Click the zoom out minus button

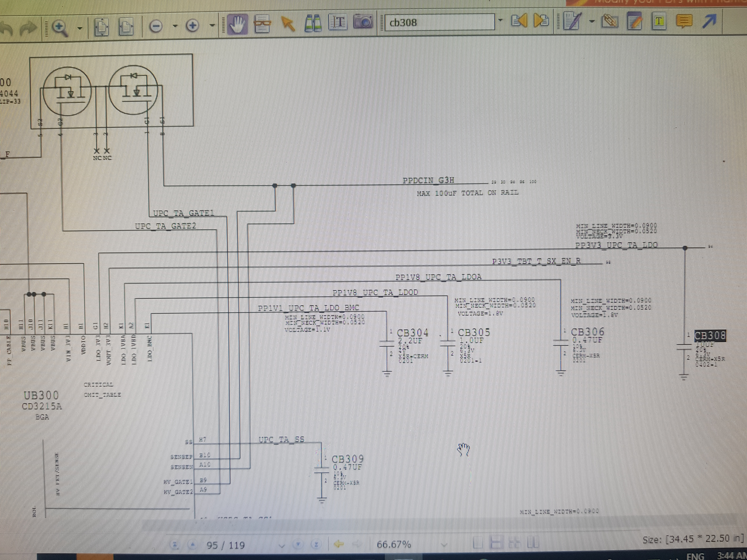pos(156,26)
